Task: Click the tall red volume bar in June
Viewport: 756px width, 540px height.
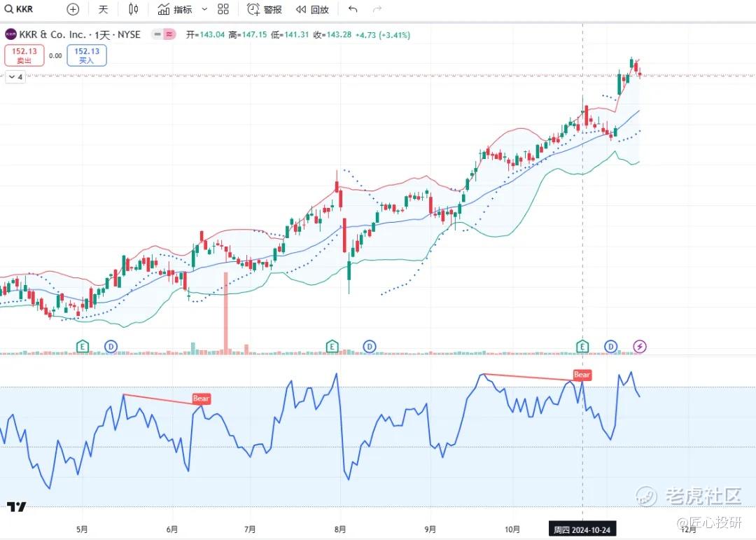Action: tap(225, 313)
